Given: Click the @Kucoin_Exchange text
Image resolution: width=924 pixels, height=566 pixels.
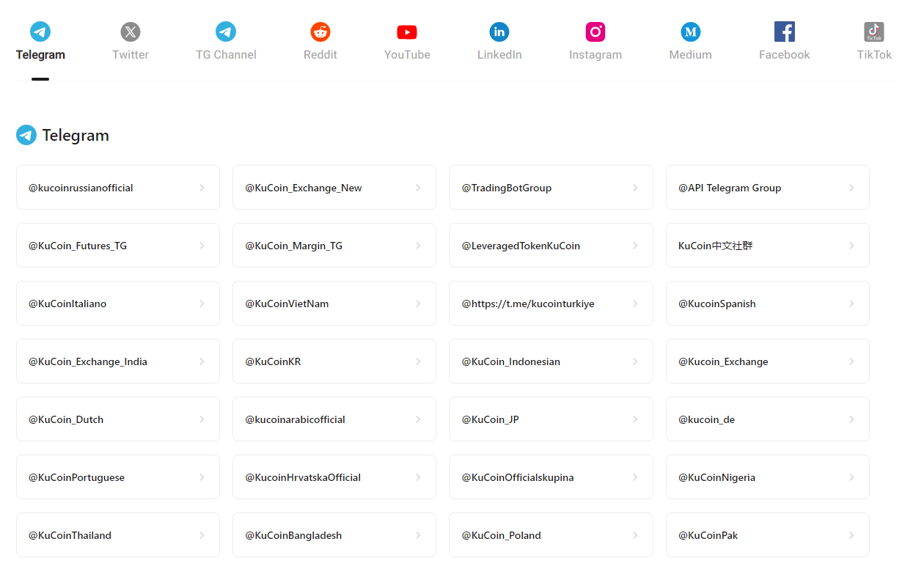Looking at the screenshot, I should 723,361.
